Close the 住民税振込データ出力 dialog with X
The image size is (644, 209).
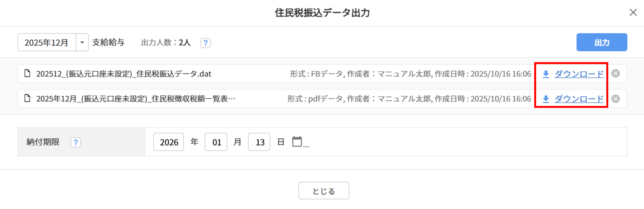pyautogui.click(x=633, y=12)
